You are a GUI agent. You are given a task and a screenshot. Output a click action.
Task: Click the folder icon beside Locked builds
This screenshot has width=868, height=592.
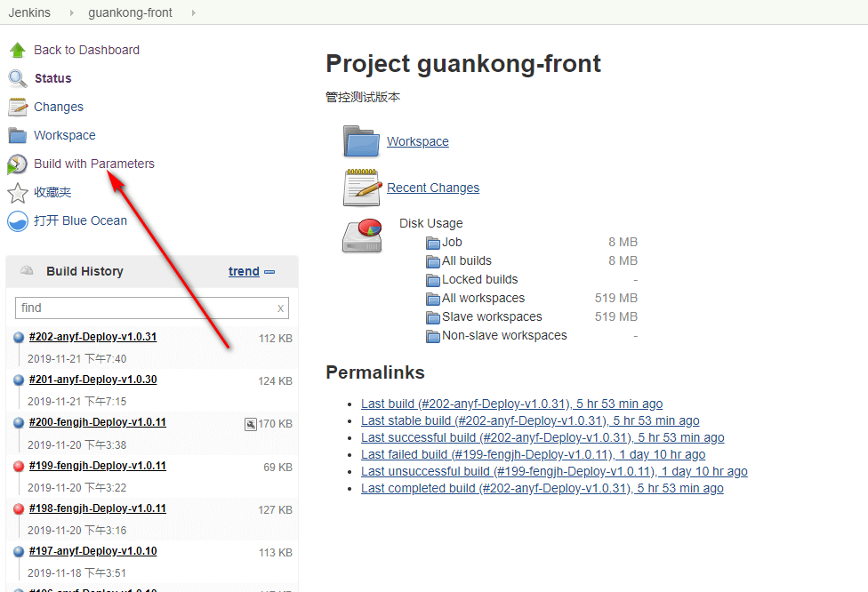433,280
